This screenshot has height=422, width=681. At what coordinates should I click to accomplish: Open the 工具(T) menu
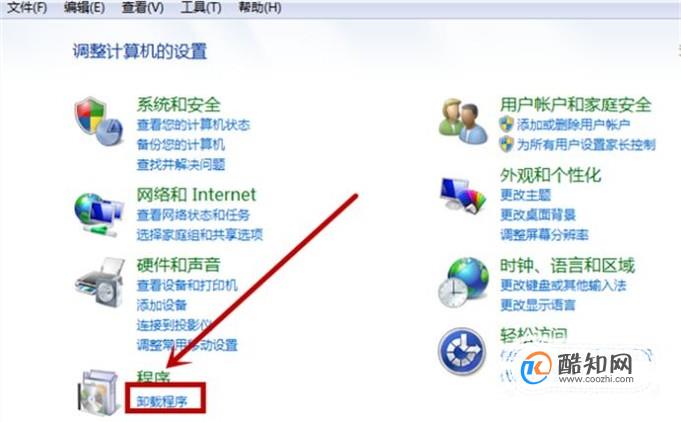pyautogui.click(x=201, y=7)
